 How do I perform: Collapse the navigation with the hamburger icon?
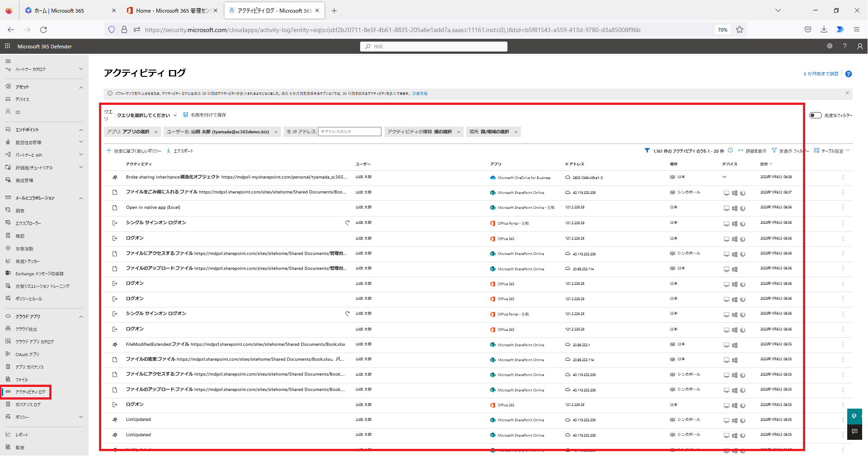(8, 61)
